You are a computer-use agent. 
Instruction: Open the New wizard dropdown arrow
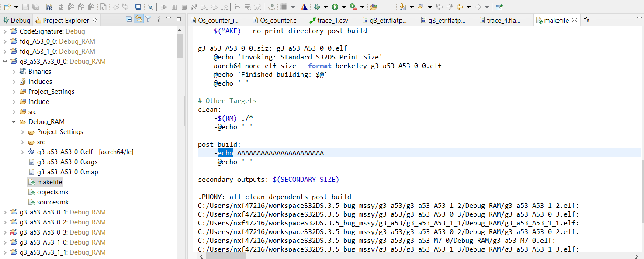pyautogui.click(x=16, y=7)
